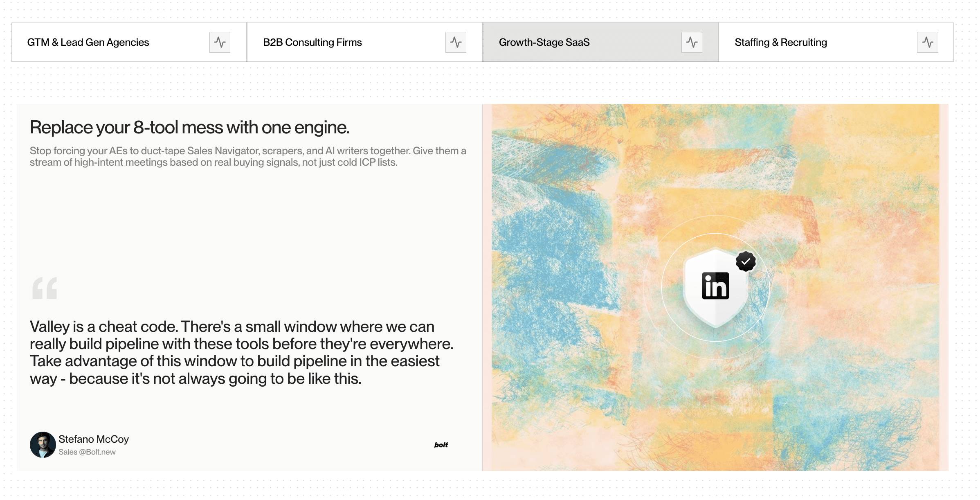Click the large quotation mark icon
This screenshot has width=980, height=500.
pos(45,288)
